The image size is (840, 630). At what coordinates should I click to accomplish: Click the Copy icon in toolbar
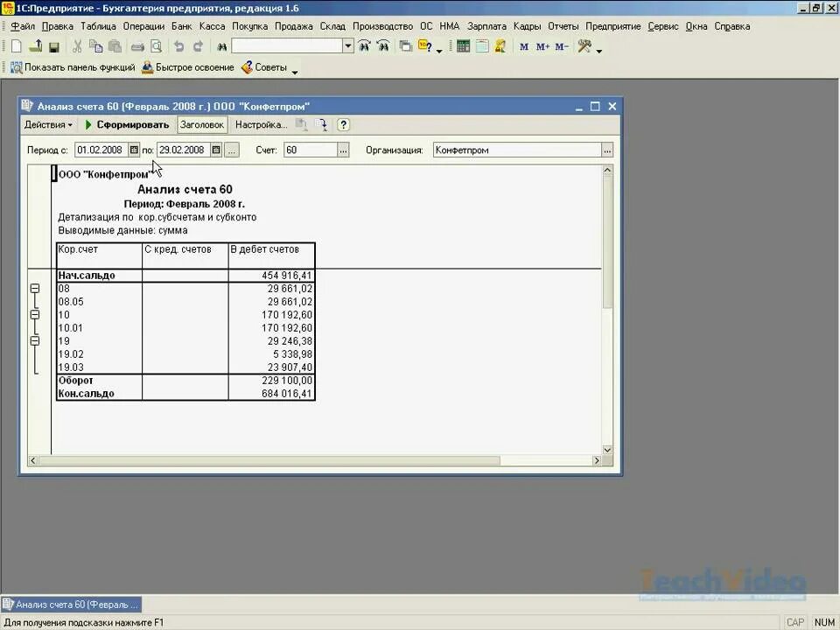pos(96,46)
